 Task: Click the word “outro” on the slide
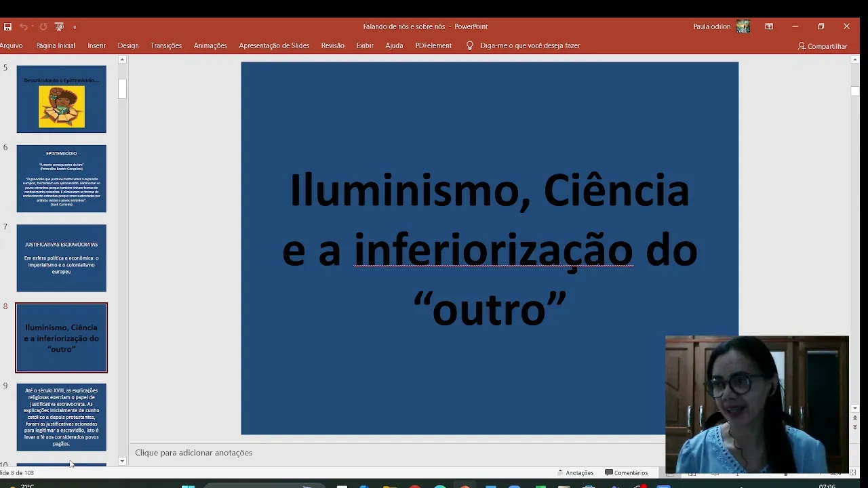[x=489, y=308]
